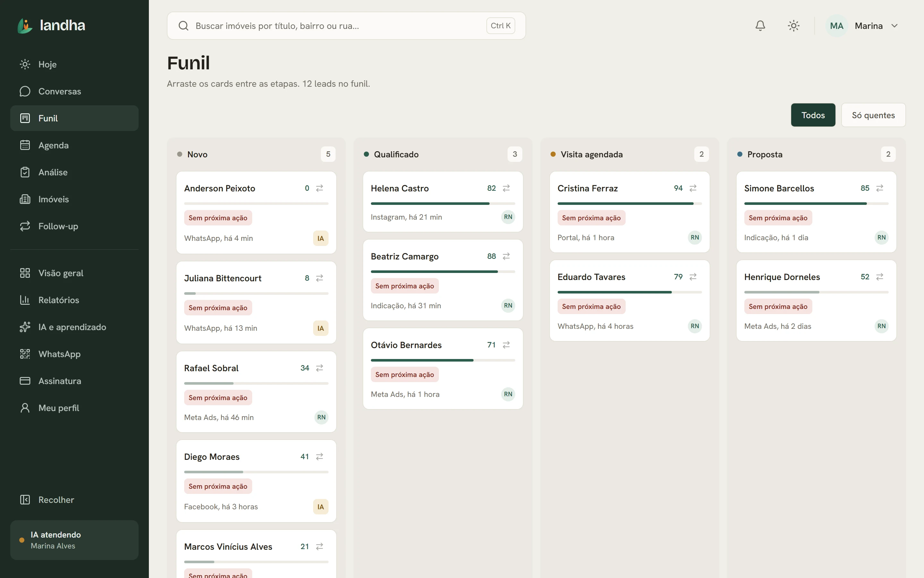Click the transfer arrows on Eduardo Tavares card
This screenshot has width=924, height=578.
point(693,277)
